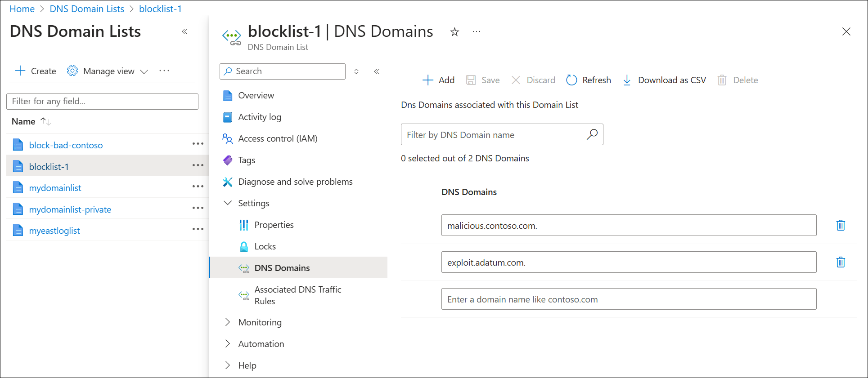The height and width of the screenshot is (378, 868).
Task: Collapse the DNS Domain Lists panel
Action: 184,31
